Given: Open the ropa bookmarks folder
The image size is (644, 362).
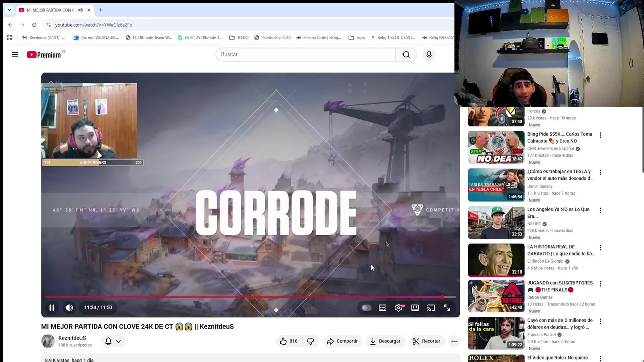Looking at the screenshot, I should pos(356,37).
